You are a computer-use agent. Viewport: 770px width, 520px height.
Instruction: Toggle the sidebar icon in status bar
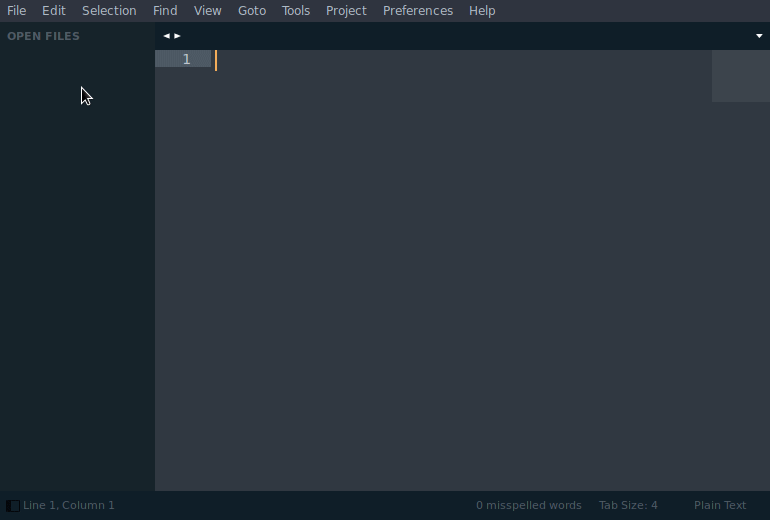(x=12, y=506)
